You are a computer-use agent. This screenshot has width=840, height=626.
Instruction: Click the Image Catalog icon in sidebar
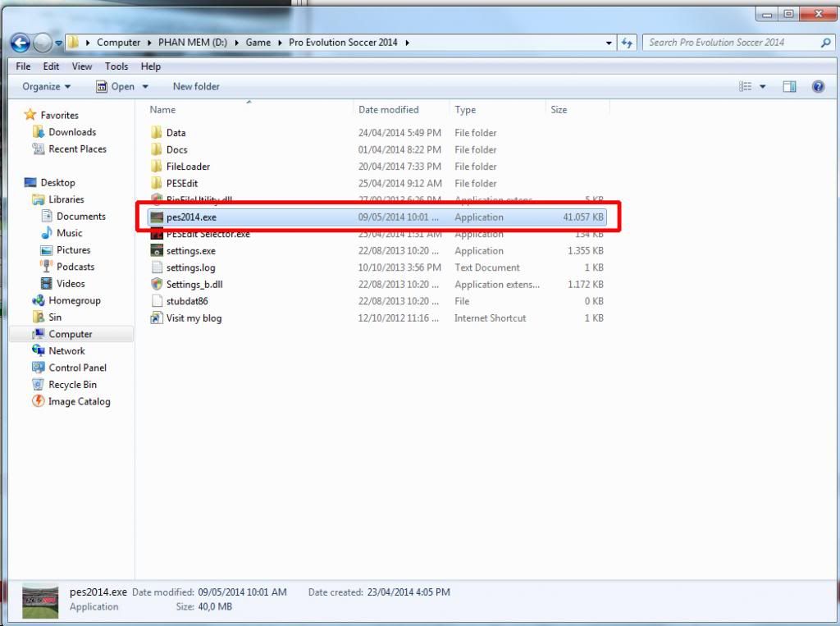tap(38, 401)
